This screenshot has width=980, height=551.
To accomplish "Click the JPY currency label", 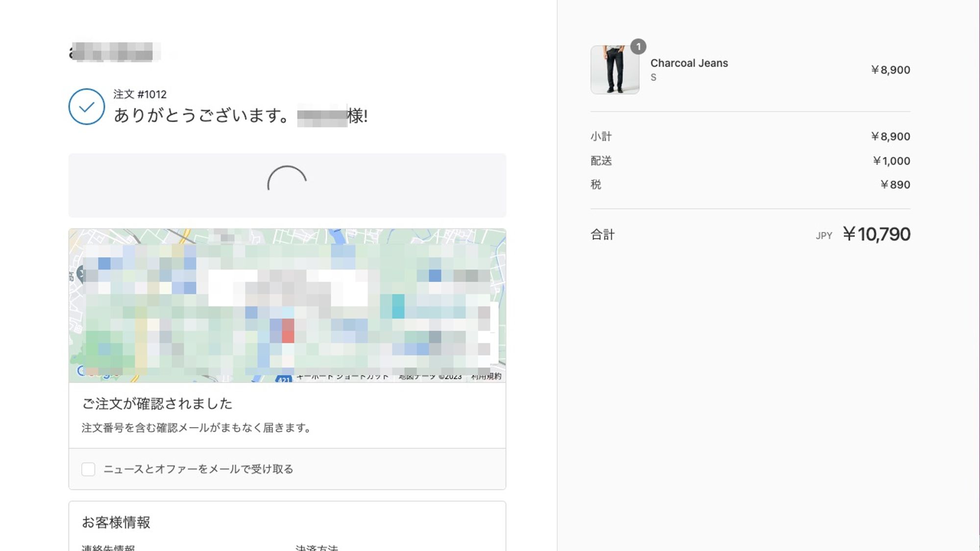I will coord(824,236).
